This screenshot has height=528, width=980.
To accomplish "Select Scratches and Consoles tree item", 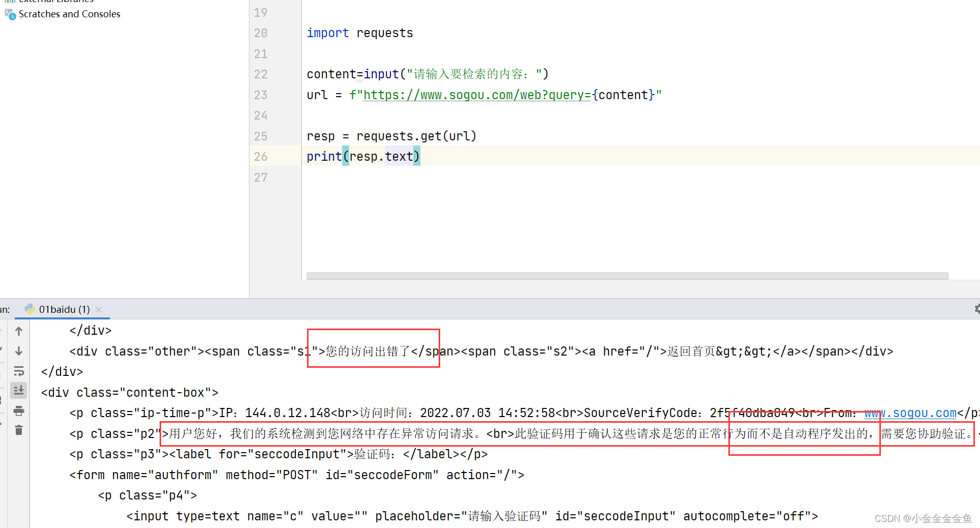I will click(x=69, y=14).
